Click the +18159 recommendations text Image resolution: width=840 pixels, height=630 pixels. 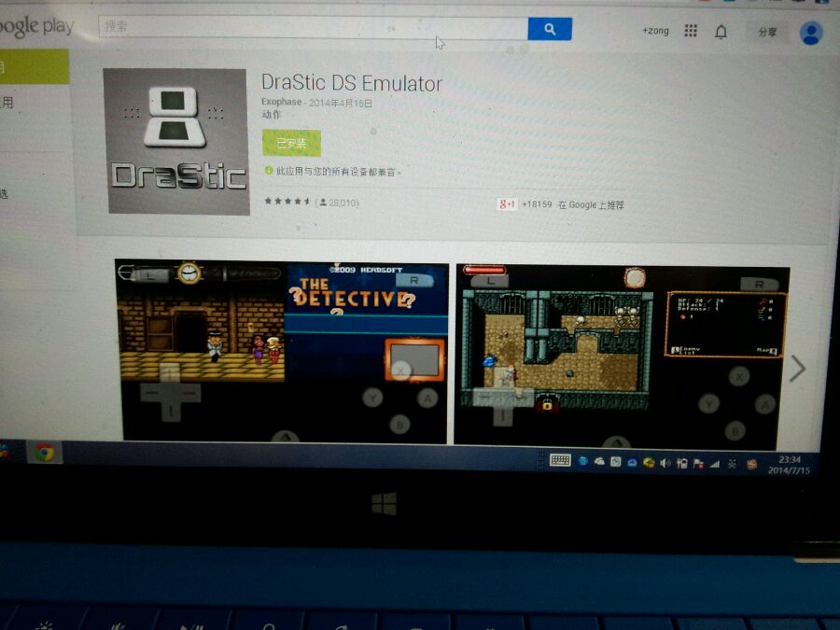tap(537, 204)
